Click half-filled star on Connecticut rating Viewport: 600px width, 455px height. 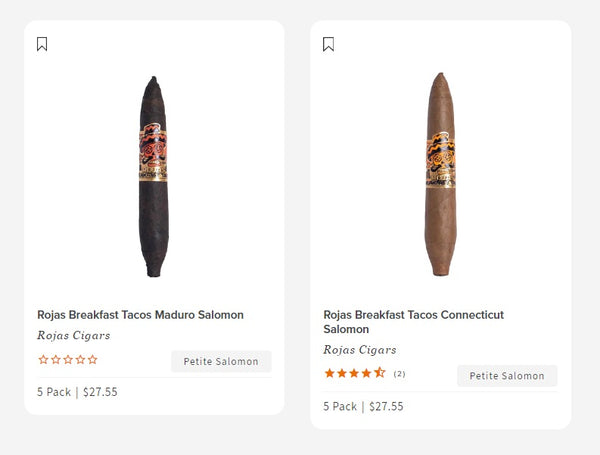[380, 374]
